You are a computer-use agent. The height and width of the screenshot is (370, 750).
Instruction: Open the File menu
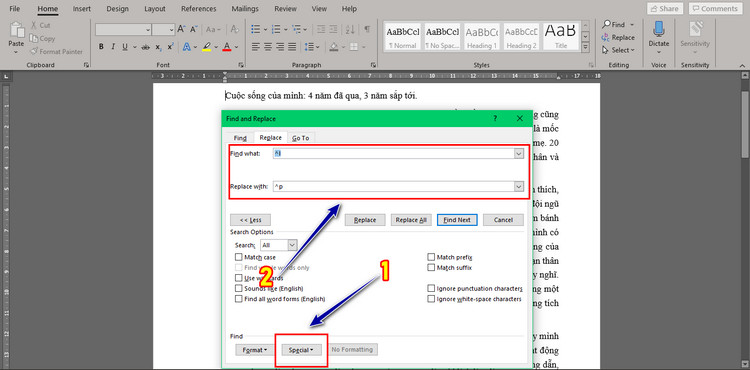(15, 9)
